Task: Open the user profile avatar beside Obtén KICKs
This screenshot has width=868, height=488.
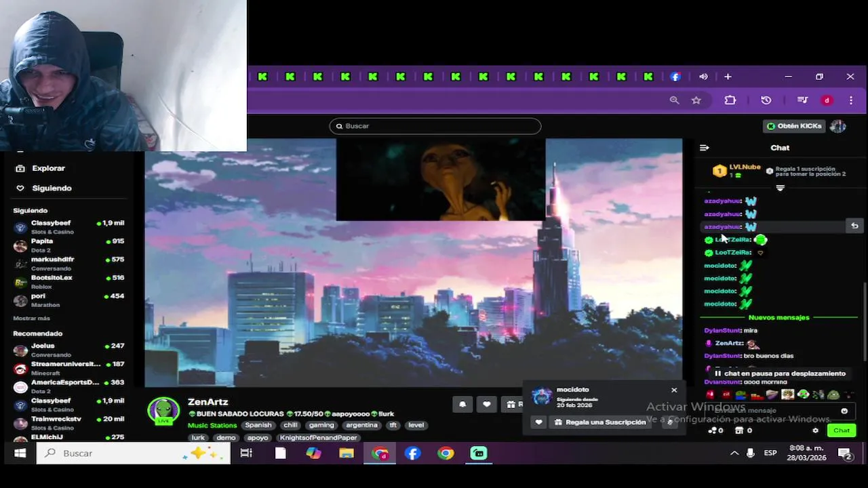Action: [x=838, y=126]
